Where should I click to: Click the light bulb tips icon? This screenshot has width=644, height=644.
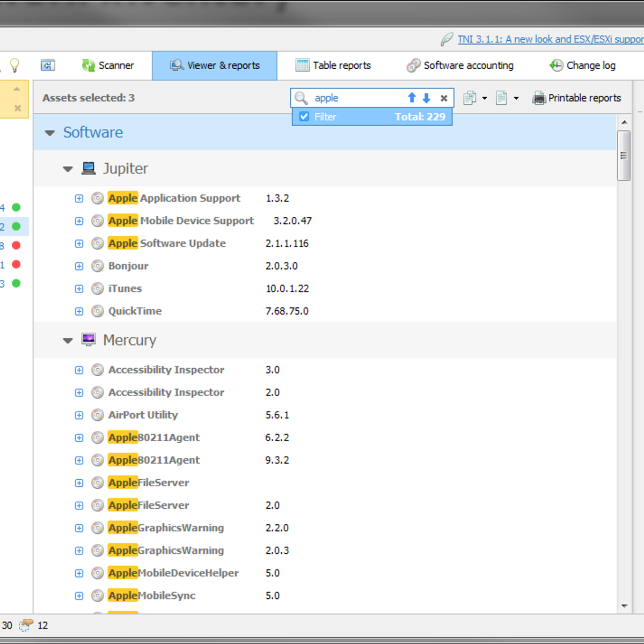click(14, 65)
